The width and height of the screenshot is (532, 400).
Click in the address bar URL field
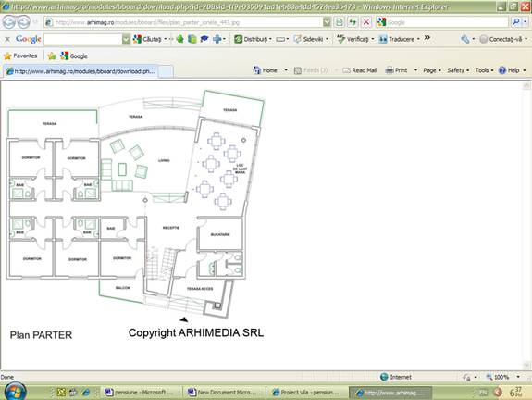tap(184, 22)
